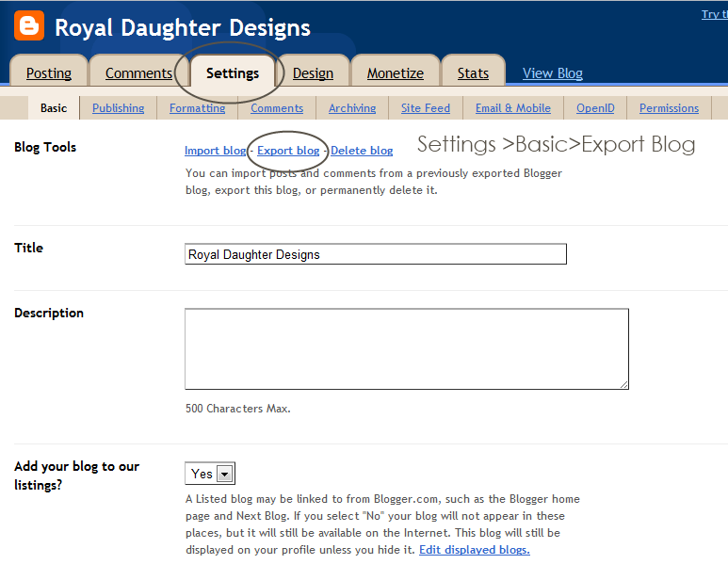728x564 pixels.
Task: Open the Site Feed sub-tab
Action: [x=426, y=108]
